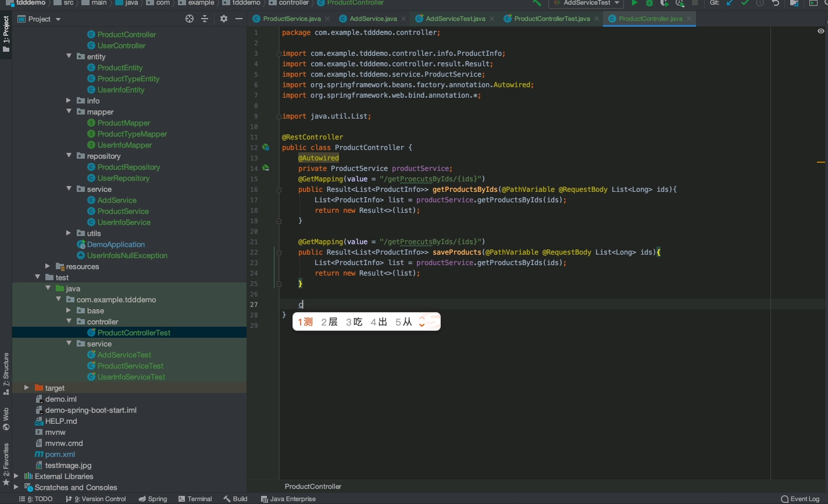Image resolution: width=828 pixels, height=504 pixels.
Task: Open the Java Enterprise tool window
Action: click(x=288, y=499)
